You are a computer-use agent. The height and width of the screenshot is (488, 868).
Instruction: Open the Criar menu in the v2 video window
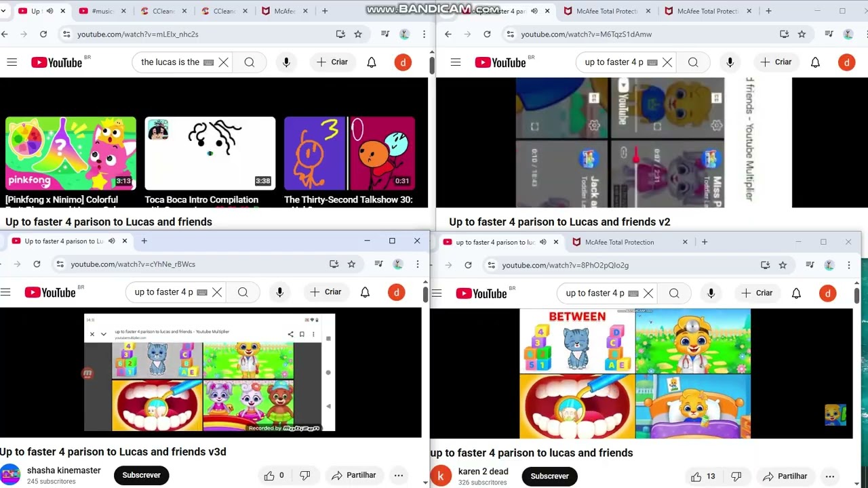776,62
